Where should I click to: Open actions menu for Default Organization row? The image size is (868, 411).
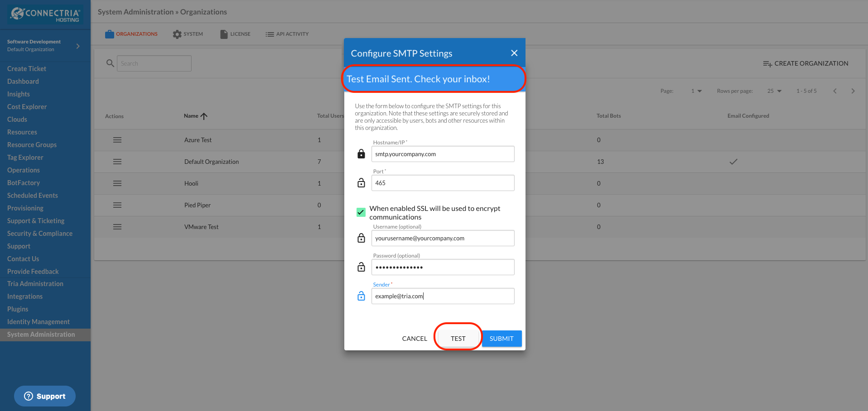(x=117, y=162)
